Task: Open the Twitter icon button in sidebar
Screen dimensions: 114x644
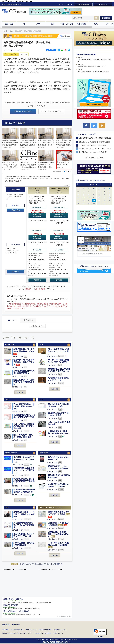Action: coord(94,125)
